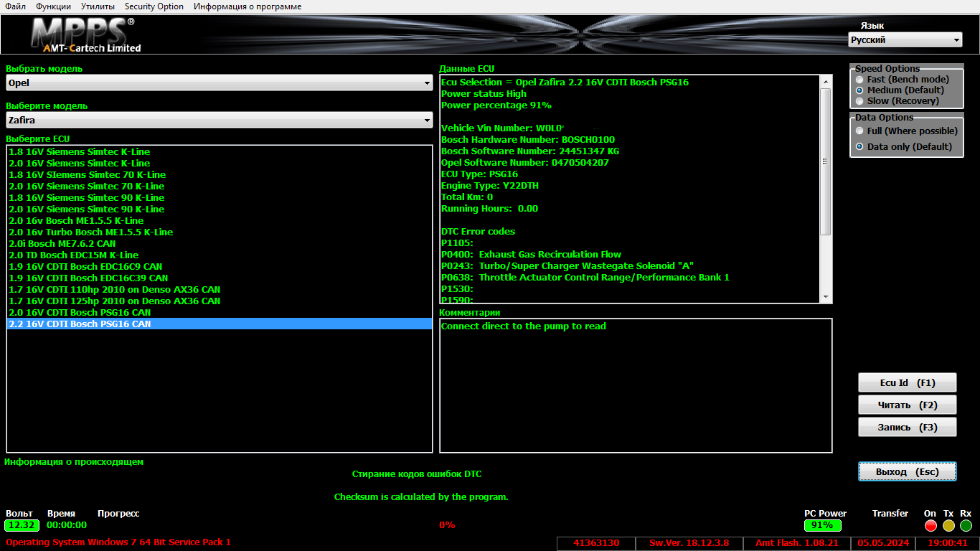Screen dimensions: 980x551
Task: Click the MPPS AMT-Cartech logo
Action: click(86, 35)
